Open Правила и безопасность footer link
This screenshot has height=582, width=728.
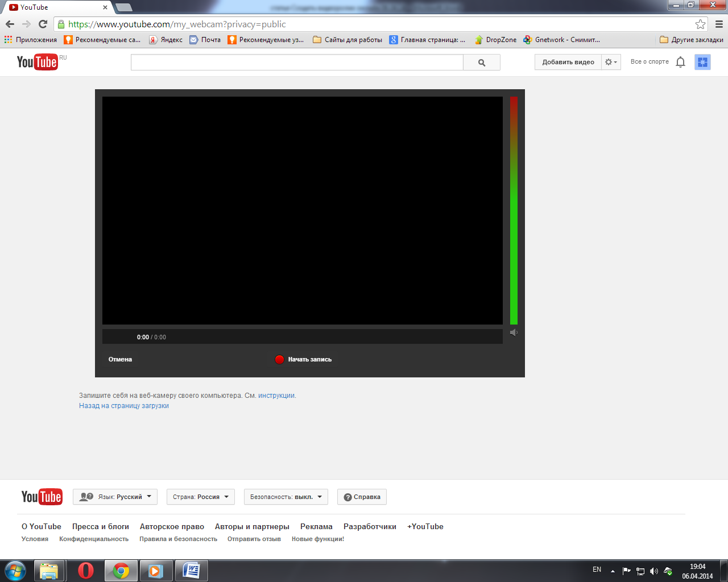178,539
